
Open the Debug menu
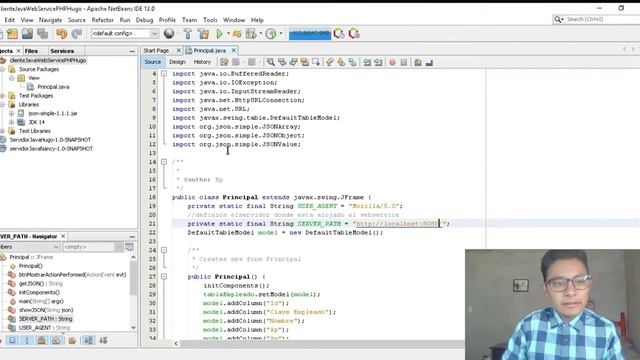tap(144, 20)
